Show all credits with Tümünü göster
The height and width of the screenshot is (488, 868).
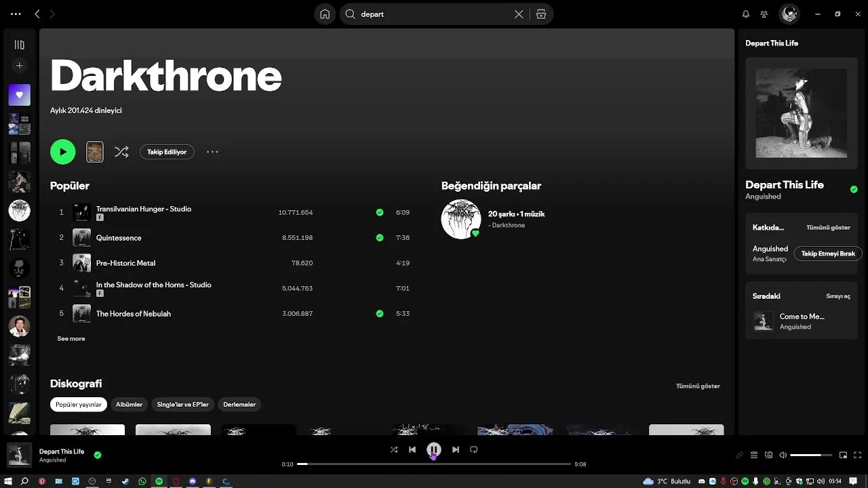pos(828,228)
